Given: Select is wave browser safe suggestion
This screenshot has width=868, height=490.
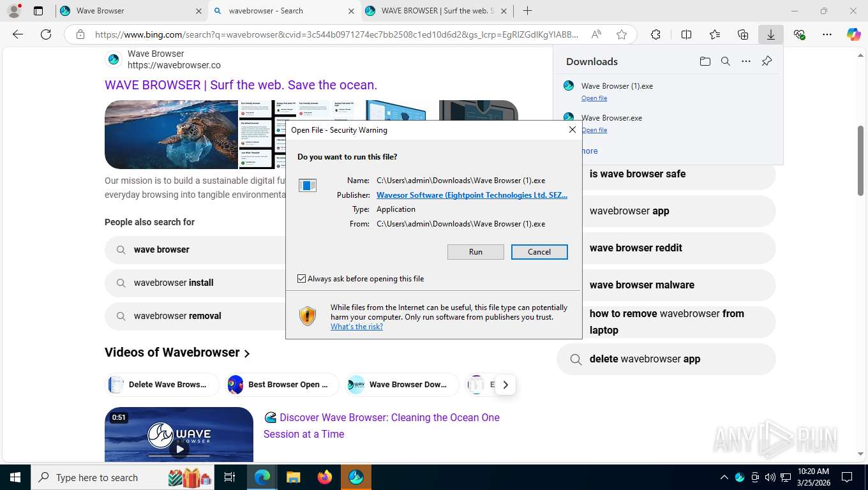Looking at the screenshot, I should (666, 174).
